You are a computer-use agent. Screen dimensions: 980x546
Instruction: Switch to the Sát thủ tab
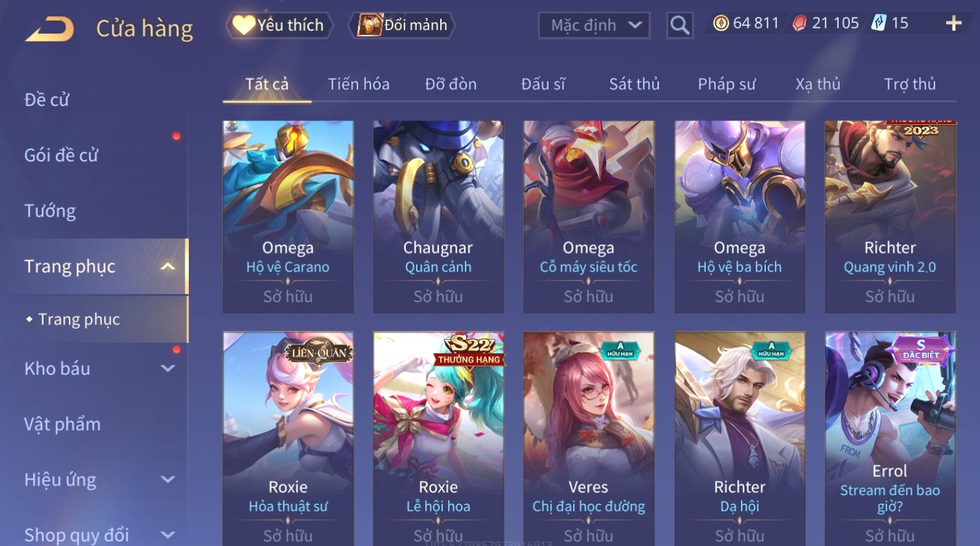(634, 84)
